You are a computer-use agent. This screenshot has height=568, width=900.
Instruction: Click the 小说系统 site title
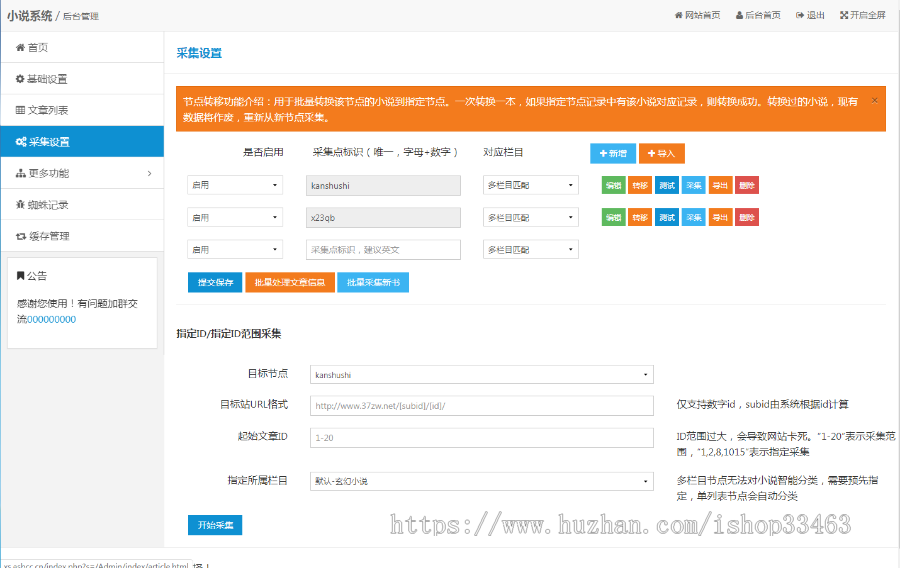(29, 15)
